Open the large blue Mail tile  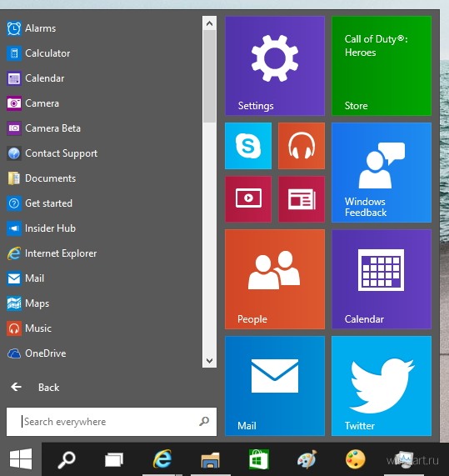(x=275, y=386)
